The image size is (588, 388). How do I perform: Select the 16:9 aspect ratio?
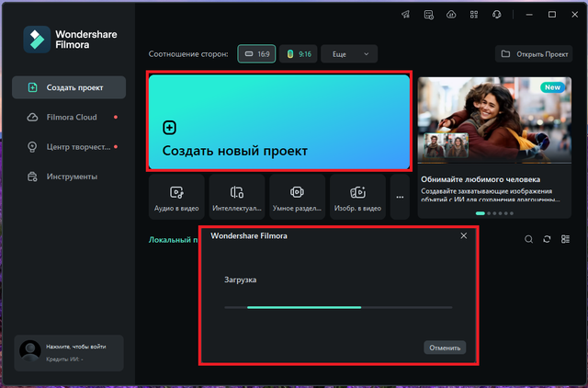[256, 54]
